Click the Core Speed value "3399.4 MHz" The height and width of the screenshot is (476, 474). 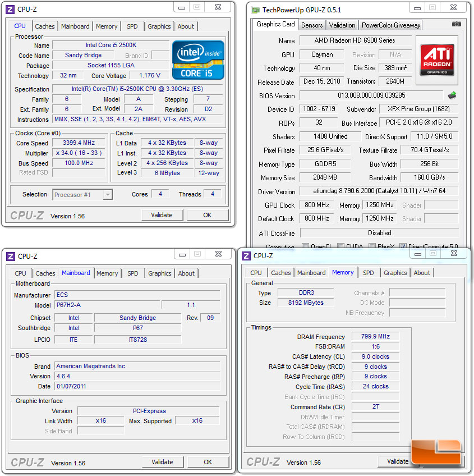(x=79, y=143)
